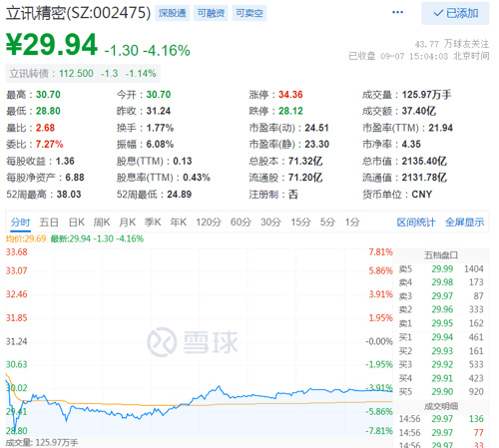499x448 pixels.
Task: Click the 已添加 watchlist button
Action: (455, 13)
